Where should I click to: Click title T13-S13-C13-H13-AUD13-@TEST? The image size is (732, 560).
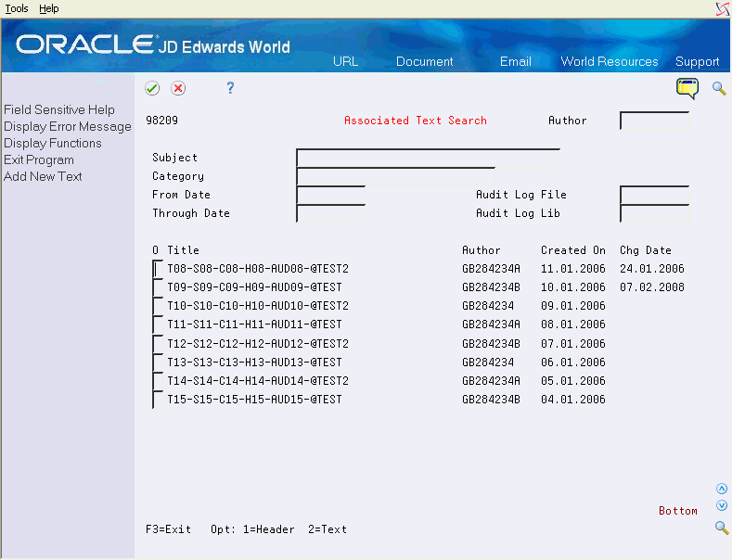pos(254,363)
